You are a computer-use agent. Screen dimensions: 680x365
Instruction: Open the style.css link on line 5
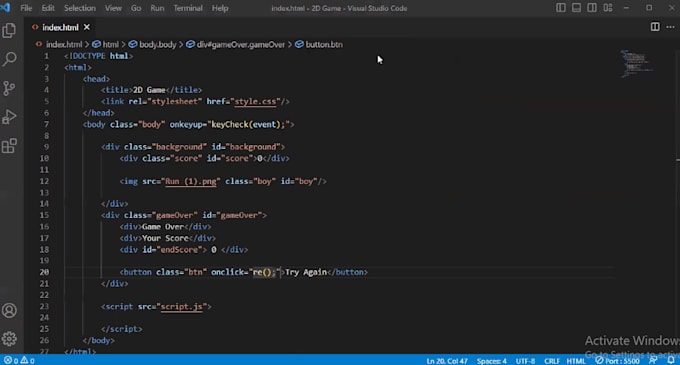255,101
